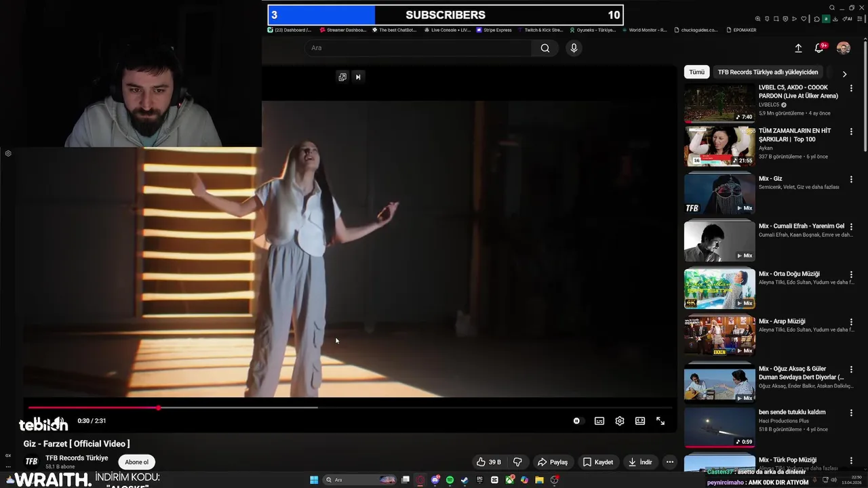Start voice search with microphone icon
Screen dimensions: 868x488
click(574, 48)
